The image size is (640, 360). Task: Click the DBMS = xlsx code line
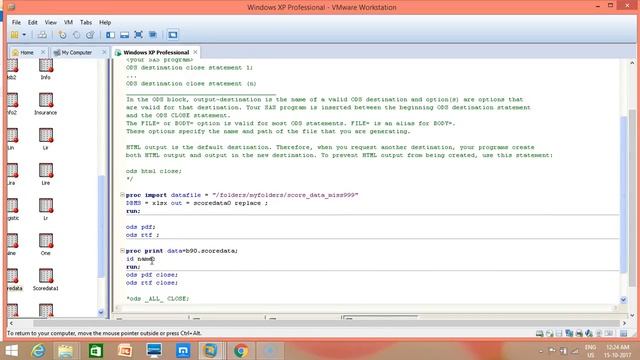(x=197, y=203)
